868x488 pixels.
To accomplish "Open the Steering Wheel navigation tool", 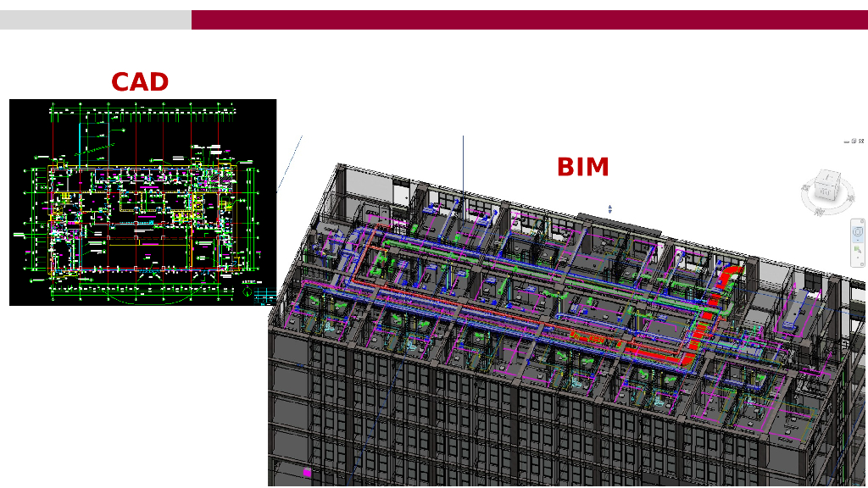I will pos(858,230).
